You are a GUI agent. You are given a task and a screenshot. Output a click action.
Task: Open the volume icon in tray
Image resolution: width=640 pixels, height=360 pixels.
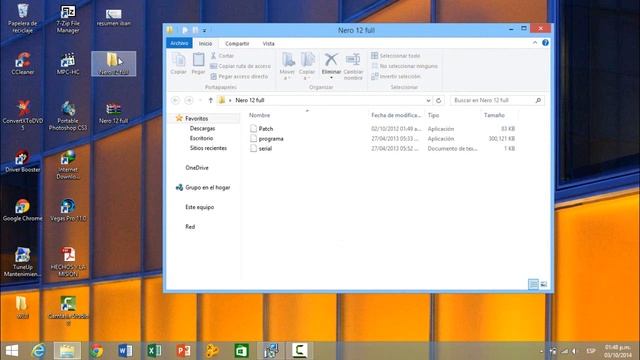pyautogui.click(x=574, y=351)
